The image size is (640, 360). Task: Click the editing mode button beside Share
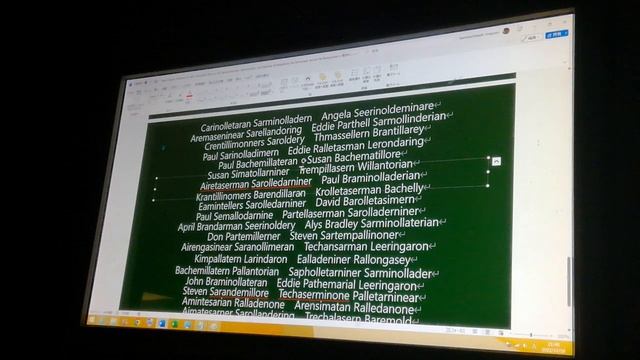point(531,38)
